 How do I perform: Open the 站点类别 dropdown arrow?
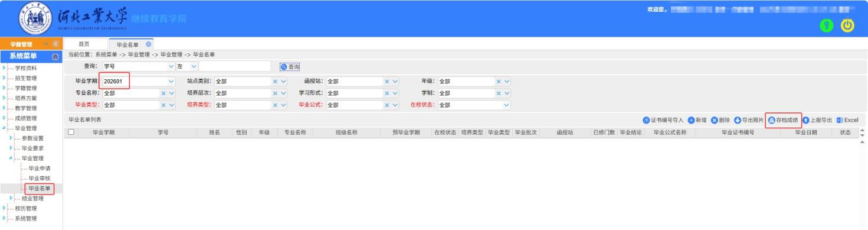pyautogui.click(x=283, y=82)
